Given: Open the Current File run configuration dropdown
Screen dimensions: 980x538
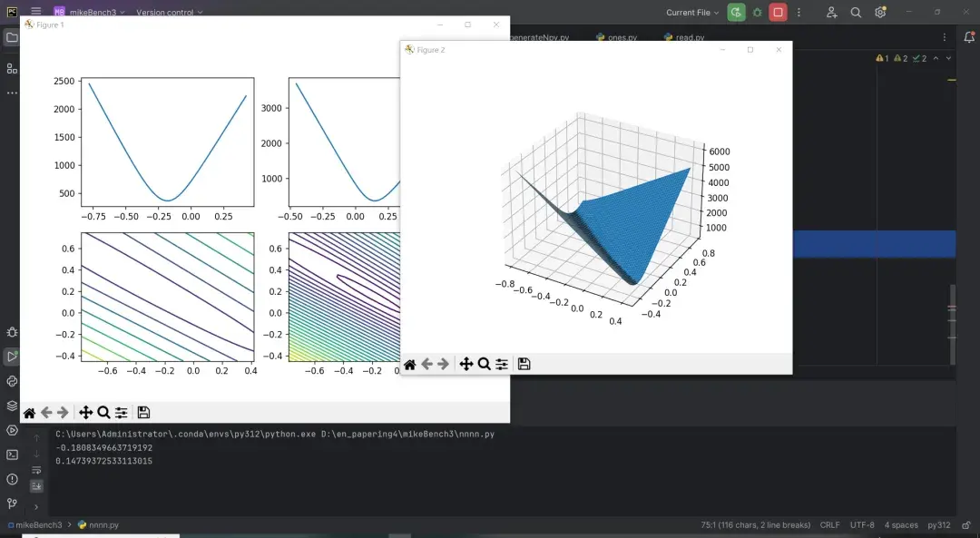Looking at the screenshot, I should [691, 12].
